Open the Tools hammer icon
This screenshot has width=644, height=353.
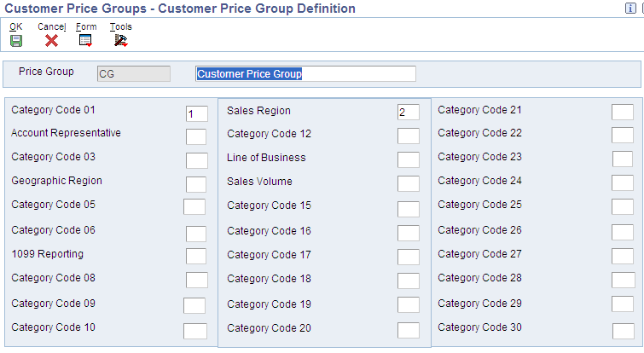coord(121,41)
